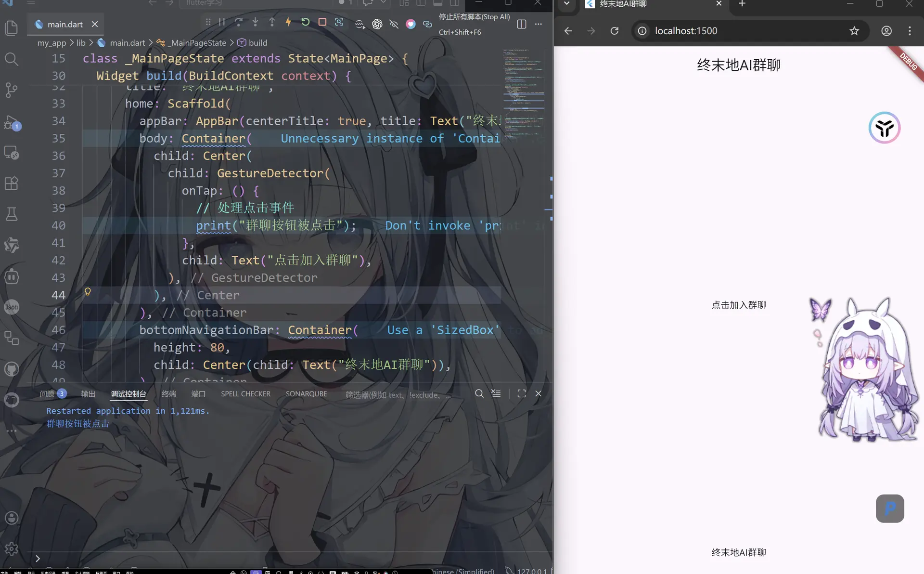Select the 调试控制台 (Debug Console) tab
The image size is (924, 574).
(128, 394)
